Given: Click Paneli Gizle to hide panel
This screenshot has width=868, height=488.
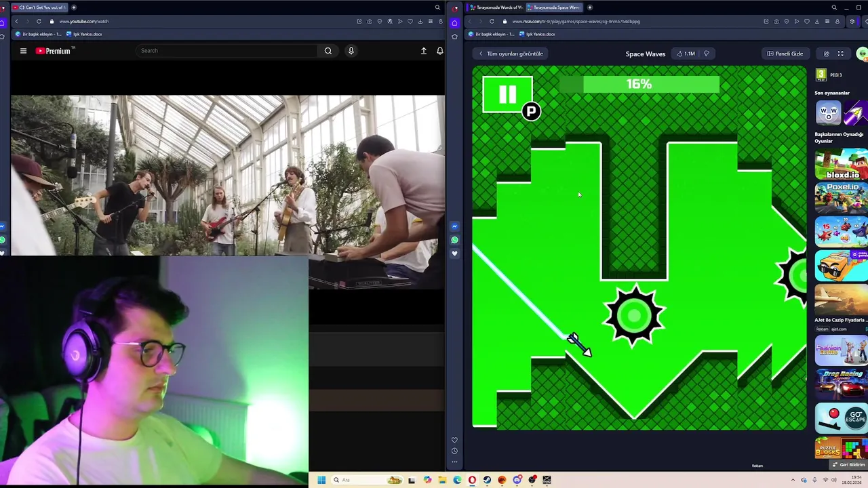Looking at the screenshot, I should coord(785,54).
